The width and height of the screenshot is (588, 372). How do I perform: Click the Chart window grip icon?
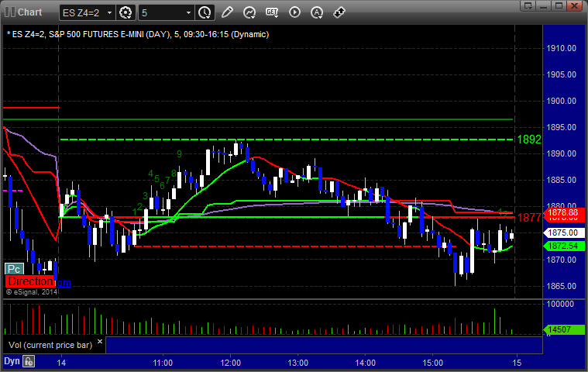10,12
